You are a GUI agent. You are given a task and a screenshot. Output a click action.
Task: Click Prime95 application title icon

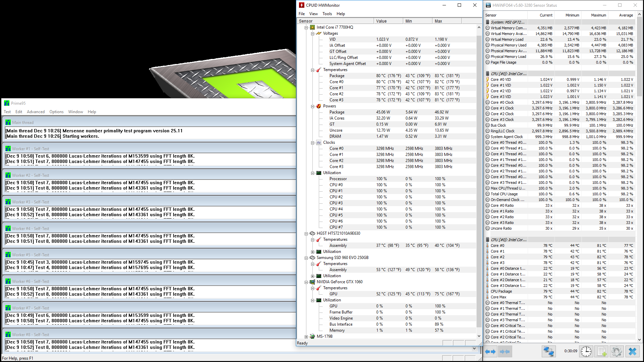click(7, 103)
